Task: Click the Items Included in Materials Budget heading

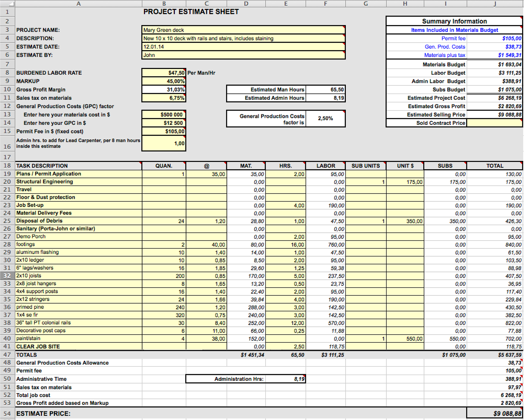Action: pyautogui.click(x=454, y=30)
